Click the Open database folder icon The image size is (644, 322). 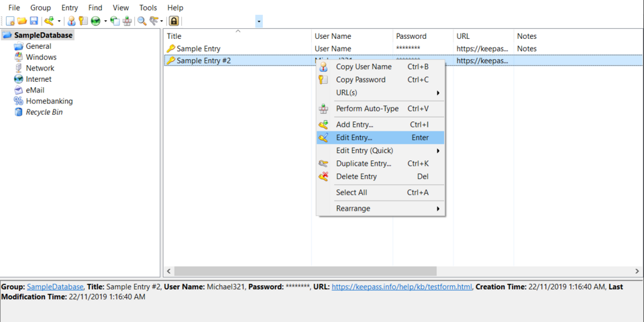point(21,21)
